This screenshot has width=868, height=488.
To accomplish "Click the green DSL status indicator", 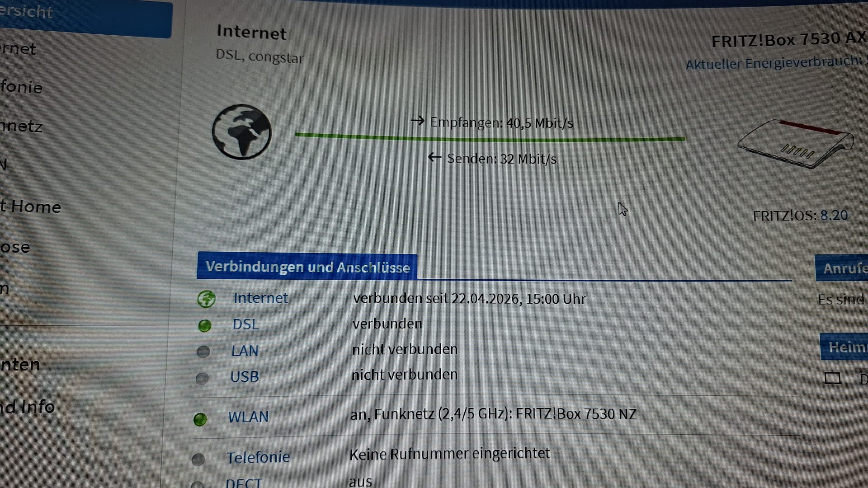I will pos(205,325).
